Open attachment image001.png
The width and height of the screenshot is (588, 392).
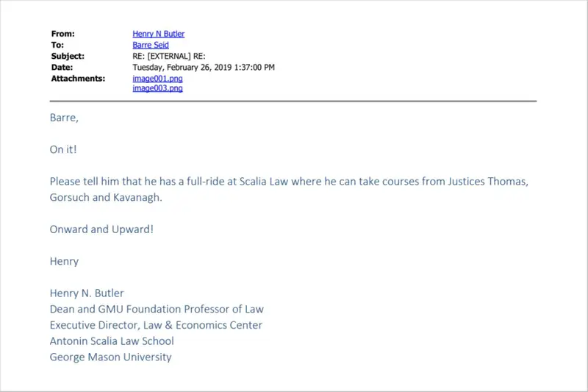point(157,79)
